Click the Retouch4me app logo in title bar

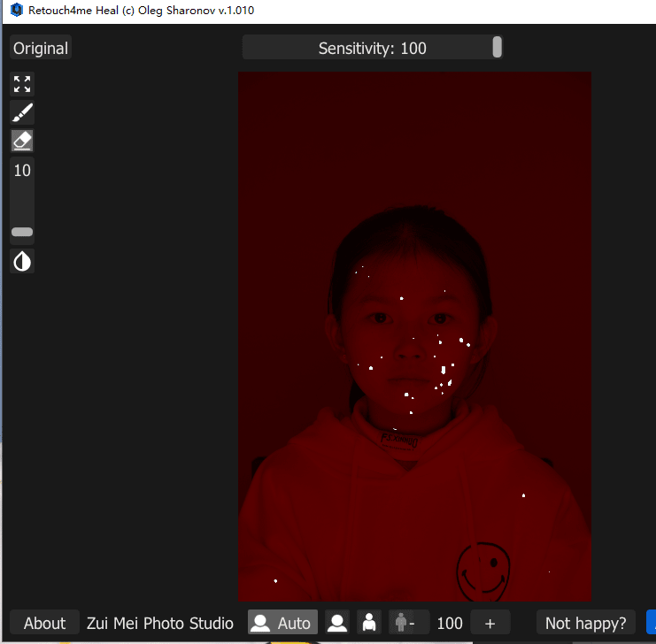pos(16,10)
